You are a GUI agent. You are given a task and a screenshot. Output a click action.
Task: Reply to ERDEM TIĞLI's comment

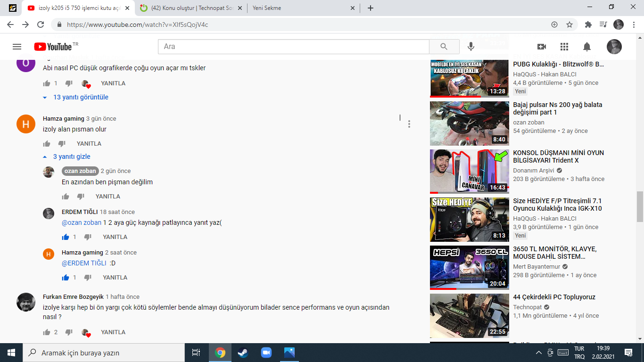coord(115,237)
